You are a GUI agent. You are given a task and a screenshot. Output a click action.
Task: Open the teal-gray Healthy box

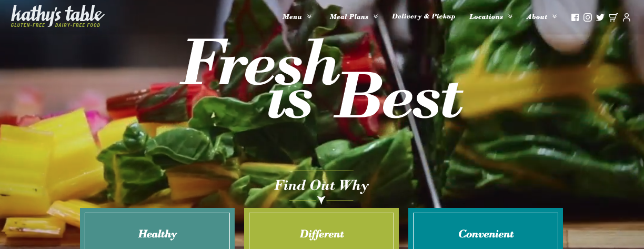pyautogui.click(x=157, y=228)
